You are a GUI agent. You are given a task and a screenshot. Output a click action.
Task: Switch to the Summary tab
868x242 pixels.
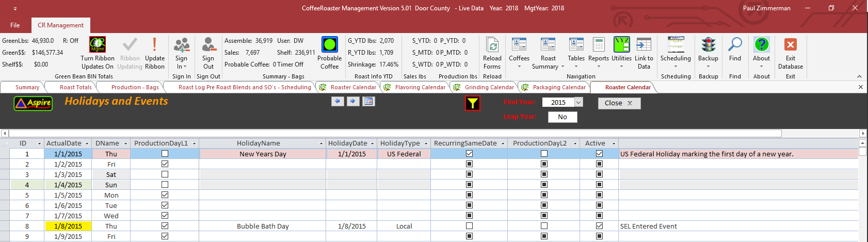(x=27, y=87)
